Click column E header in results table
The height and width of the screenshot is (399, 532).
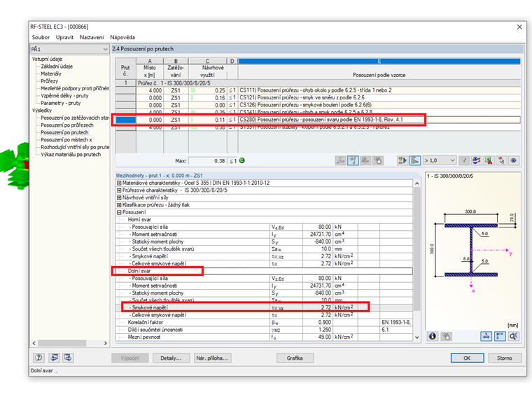tap(379, 61)
